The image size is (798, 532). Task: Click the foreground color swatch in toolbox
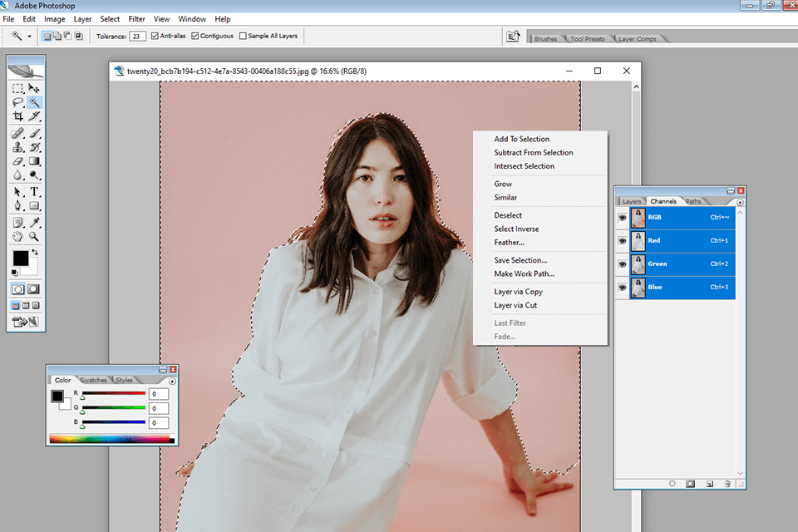(x=20, y=259)
